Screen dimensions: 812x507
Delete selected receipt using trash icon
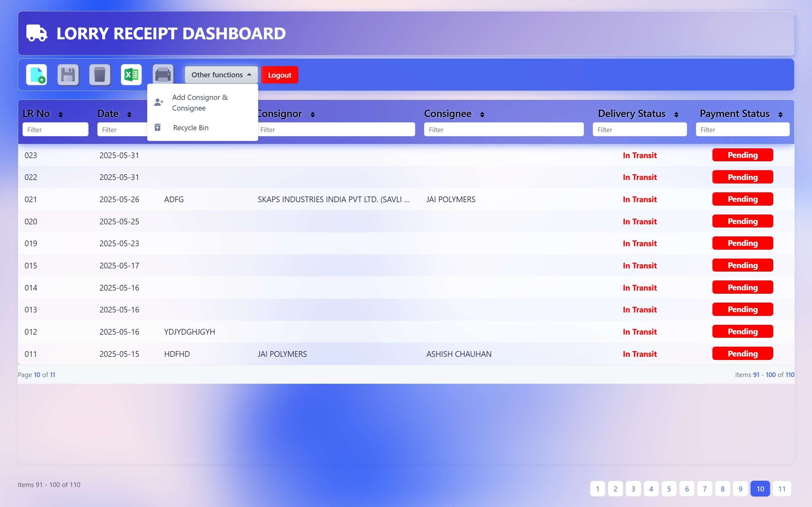click(x=100, y=74)
